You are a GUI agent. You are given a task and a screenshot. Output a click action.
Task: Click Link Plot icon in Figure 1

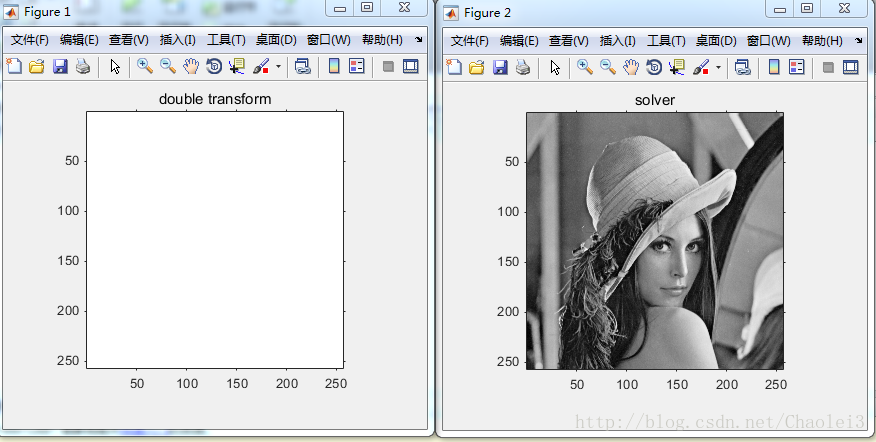302,67
